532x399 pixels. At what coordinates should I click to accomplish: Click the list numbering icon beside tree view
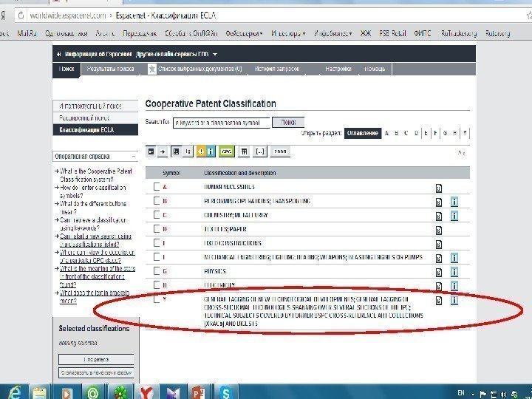coord(188,151)
